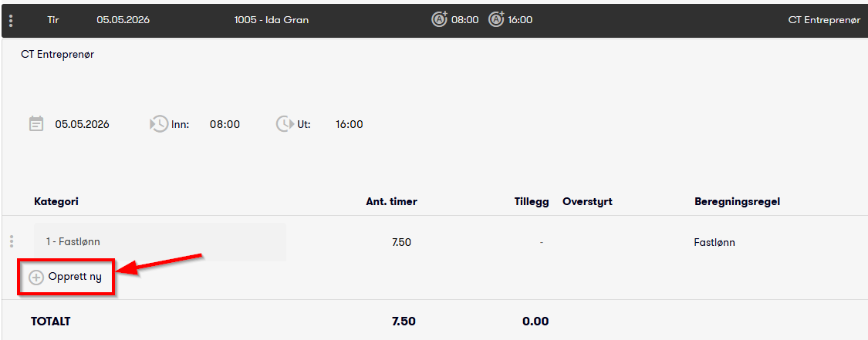Click the date field showing 05.05.2026
868x340 pixels.
82,124
